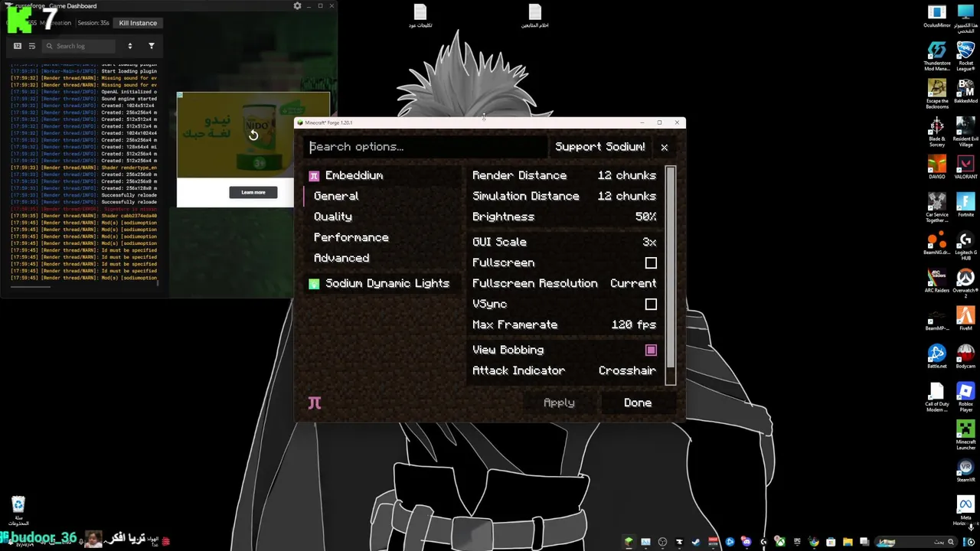Image resolution: width=980 pixels, height=551 pixels.
Task: Click the Kill Instance button
Action: pos(138,23)
